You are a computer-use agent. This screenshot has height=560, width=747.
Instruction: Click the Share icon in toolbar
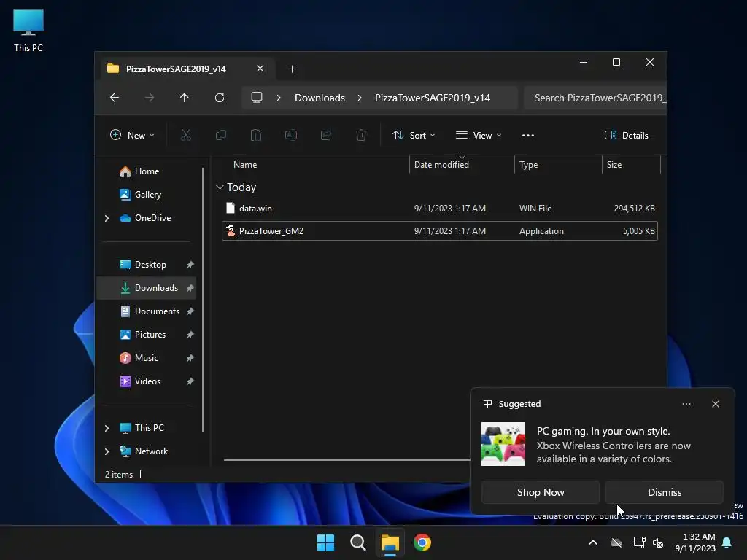tap(326, 135)
